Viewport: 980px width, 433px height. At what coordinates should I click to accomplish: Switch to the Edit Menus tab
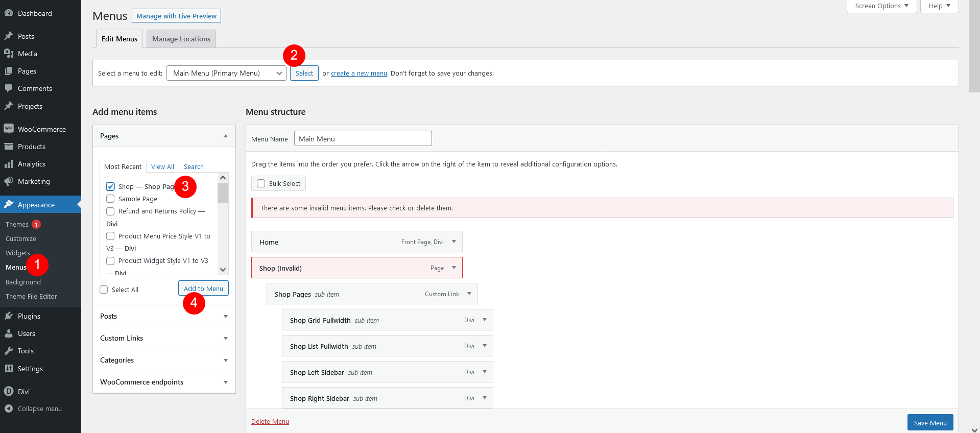click(x=119, y=39)
